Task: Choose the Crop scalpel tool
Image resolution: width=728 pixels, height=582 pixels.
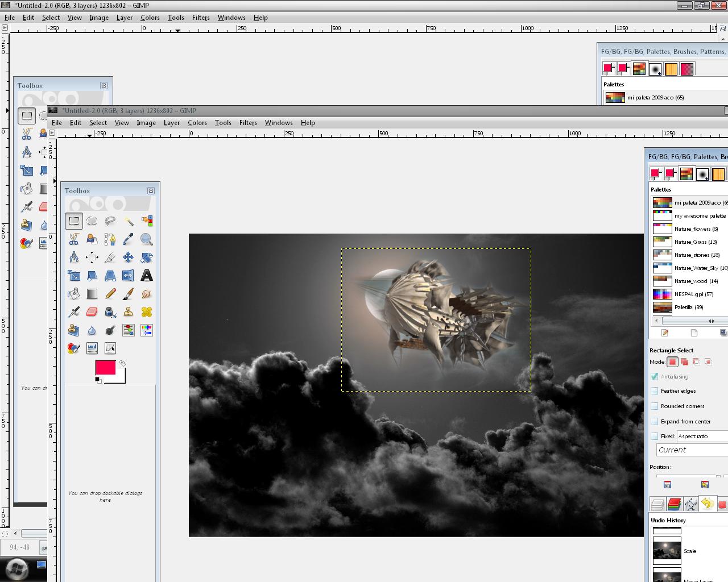Action: [x=110, y=257]
